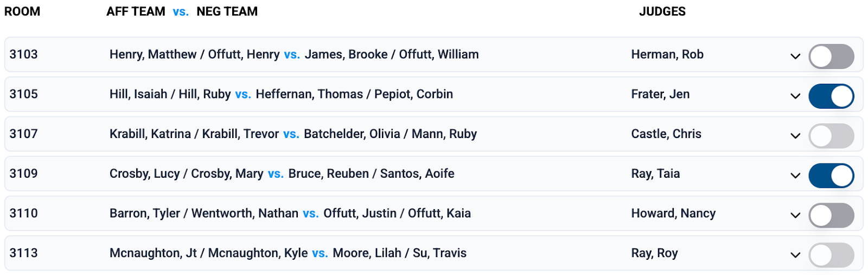Open the dropdown arrow for Castle, Chris
Viewport: 868px width, 275px height.
coord(795,135)
